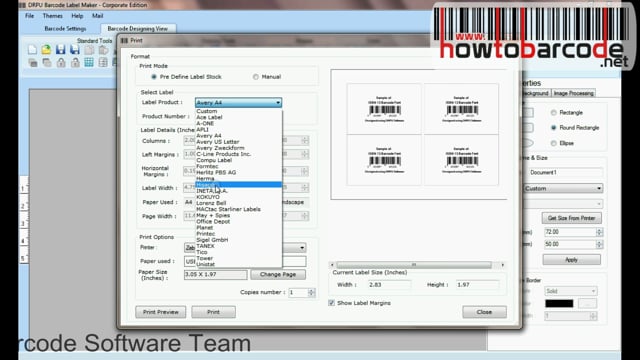Viewport: 640px width, 360px height.
Task: Choose Rectangle shape option
Action: tap(553, 113)
